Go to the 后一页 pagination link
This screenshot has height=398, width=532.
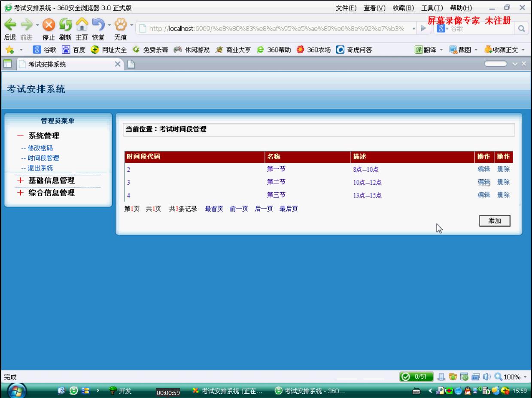click(264, 209)
